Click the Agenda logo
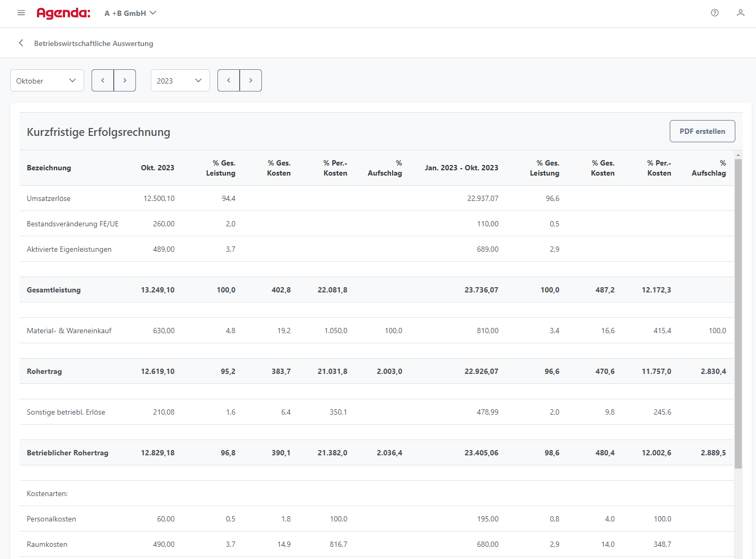 [x=63, y=13]
